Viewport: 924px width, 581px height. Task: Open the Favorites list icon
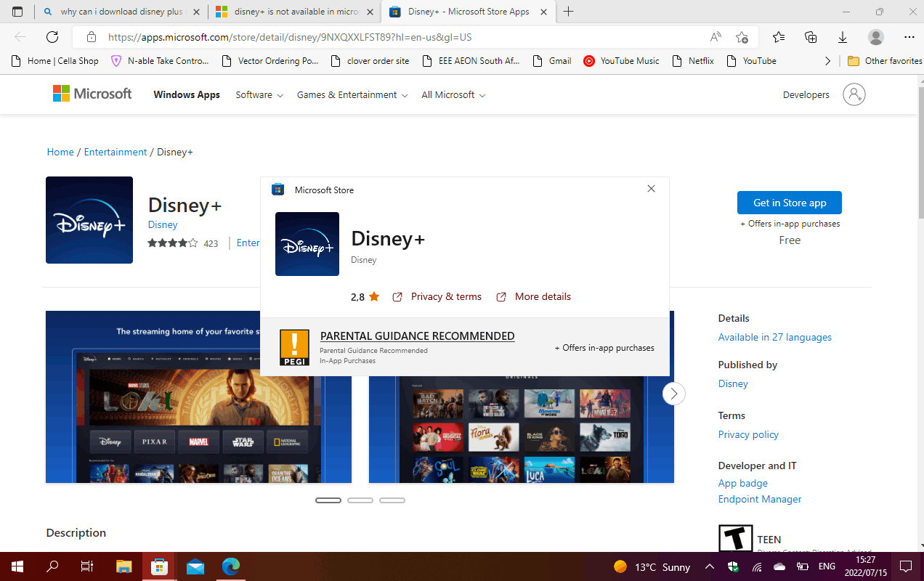779,37
